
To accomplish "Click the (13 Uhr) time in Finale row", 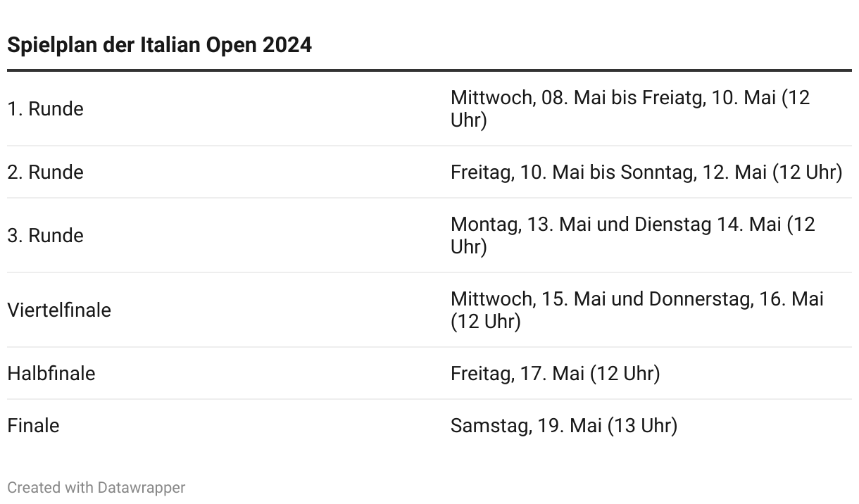I will (642, 426).
